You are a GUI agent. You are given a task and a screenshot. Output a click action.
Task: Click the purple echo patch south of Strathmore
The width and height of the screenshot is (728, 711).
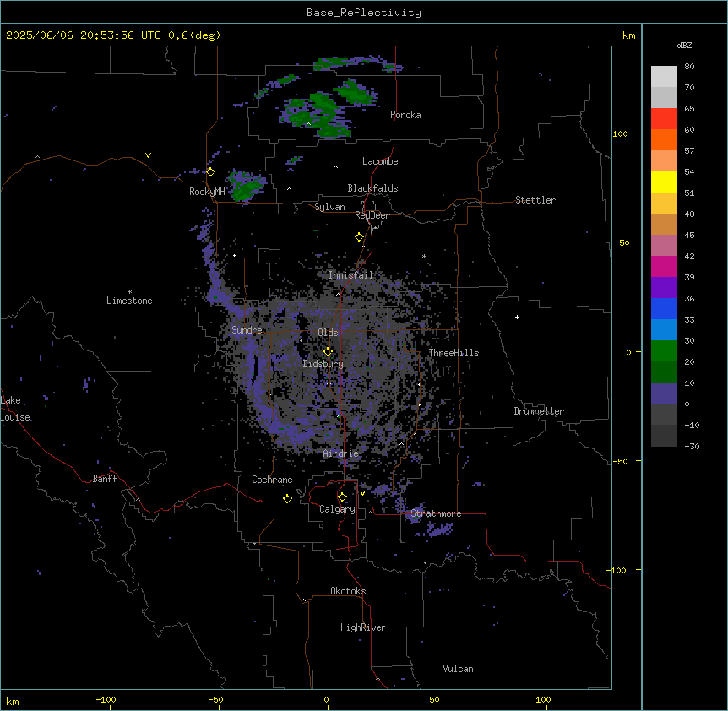click(x=439, y=529)
